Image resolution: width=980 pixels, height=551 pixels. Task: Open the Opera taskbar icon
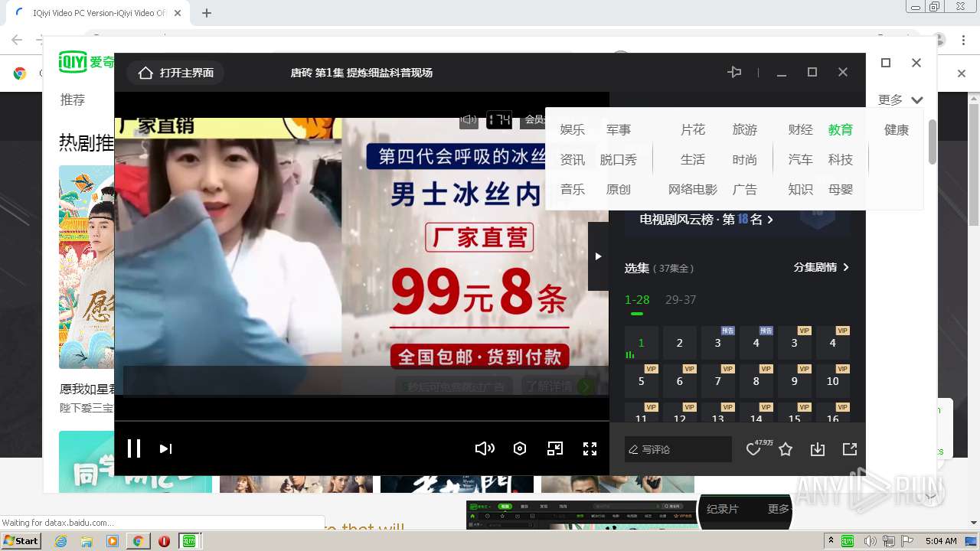pos(164,541)
